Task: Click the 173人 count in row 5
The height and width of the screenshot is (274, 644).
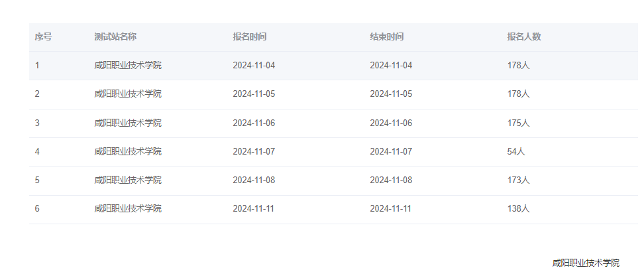Action: click(x=518, y=180)
